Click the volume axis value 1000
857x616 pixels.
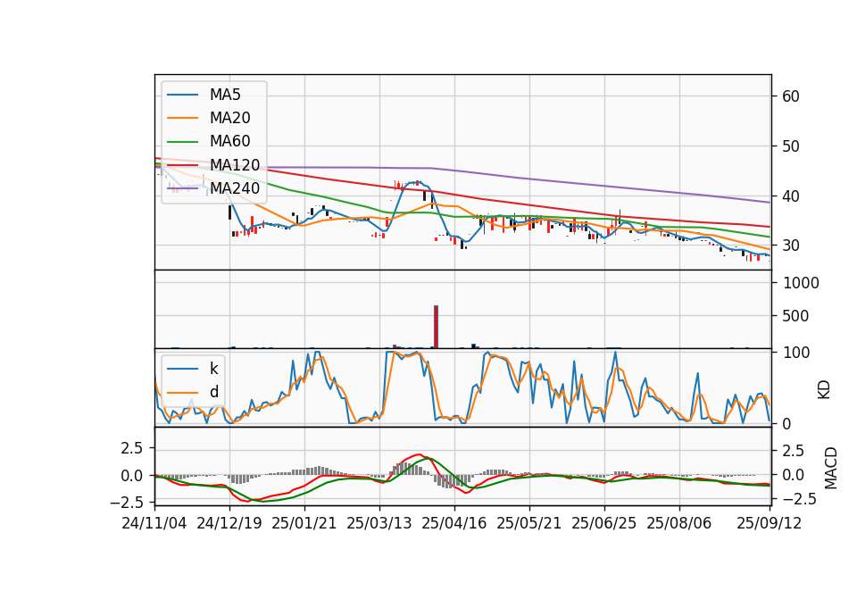tap(802, 283)
